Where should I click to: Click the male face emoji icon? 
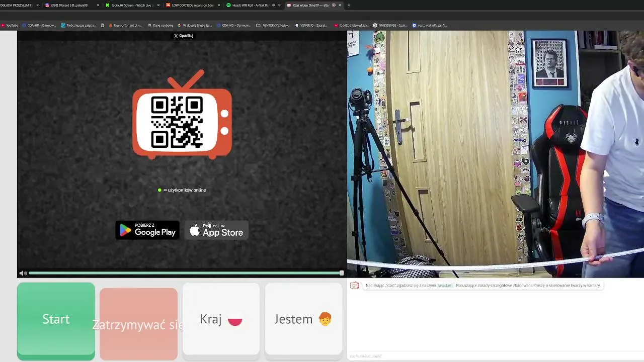pyautogui.click(x=325, y=319)
